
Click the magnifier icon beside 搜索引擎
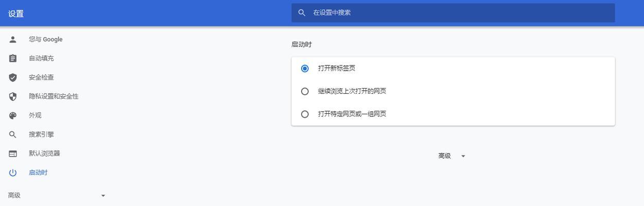13,135
